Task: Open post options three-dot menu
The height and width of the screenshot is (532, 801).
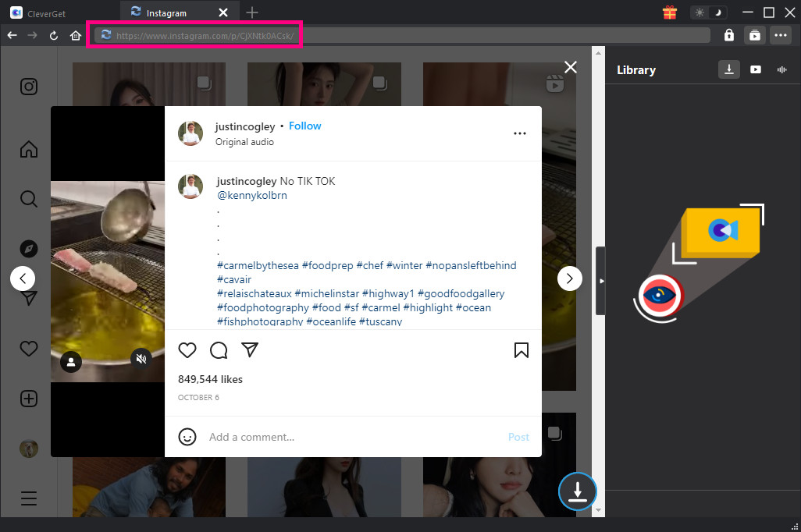Action: (520, 133)
